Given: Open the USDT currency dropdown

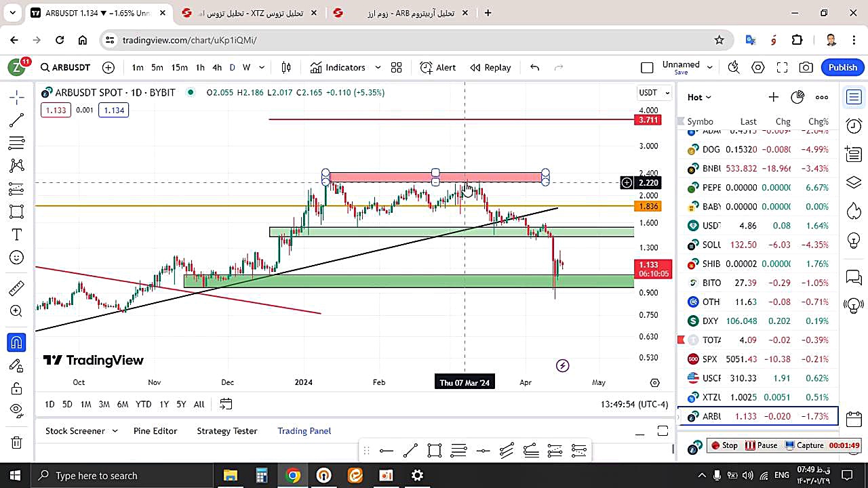Looking at the screenshot, I should tap(654, 92).
